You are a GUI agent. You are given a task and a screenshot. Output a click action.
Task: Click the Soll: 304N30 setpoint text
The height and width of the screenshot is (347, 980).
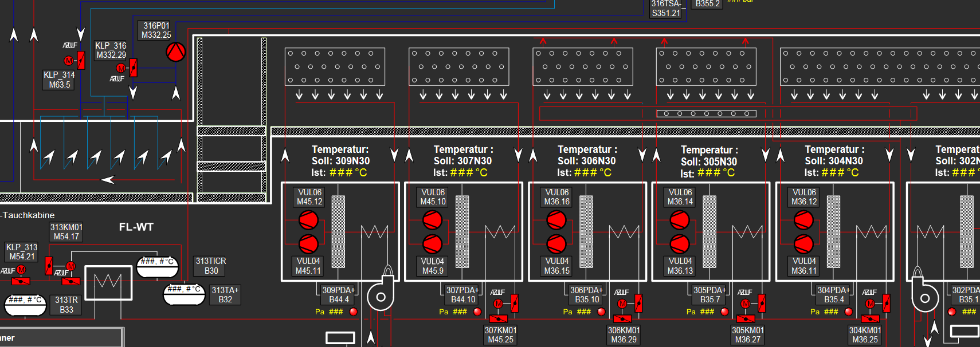click(833, 161)
